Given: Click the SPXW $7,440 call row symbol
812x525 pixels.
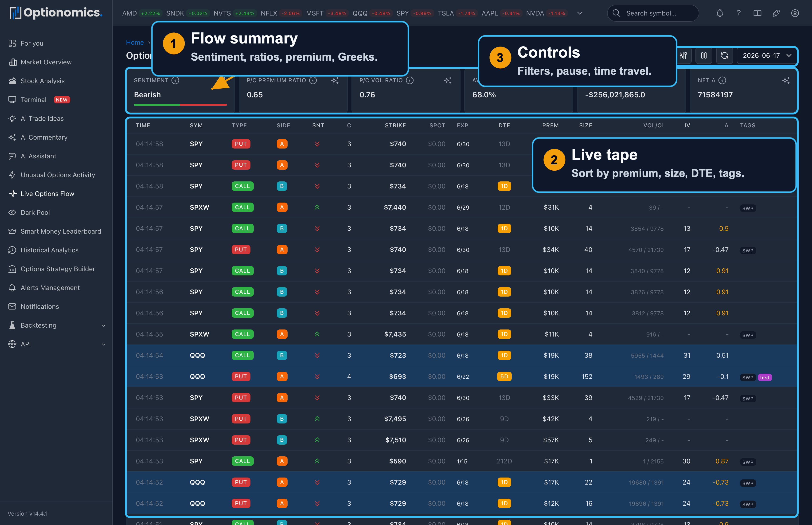Looking at the screenshot, I should pos(199,207).
